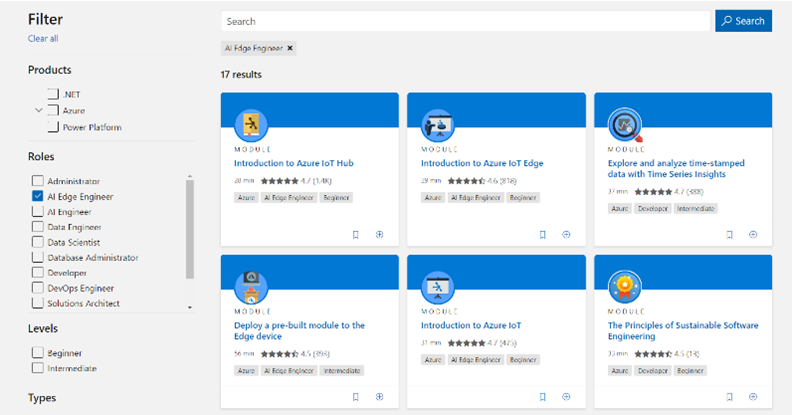
Task: Click the Azure IoT Edge module badge icon
Action: pyautogui.click(x=438, y=125)
